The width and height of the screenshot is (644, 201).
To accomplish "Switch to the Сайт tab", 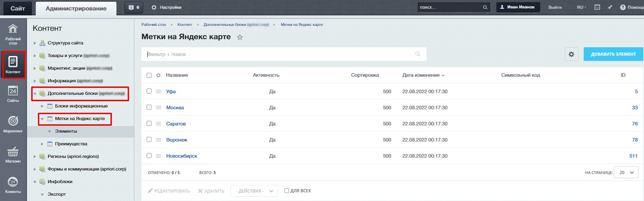I will coord(18,8).
